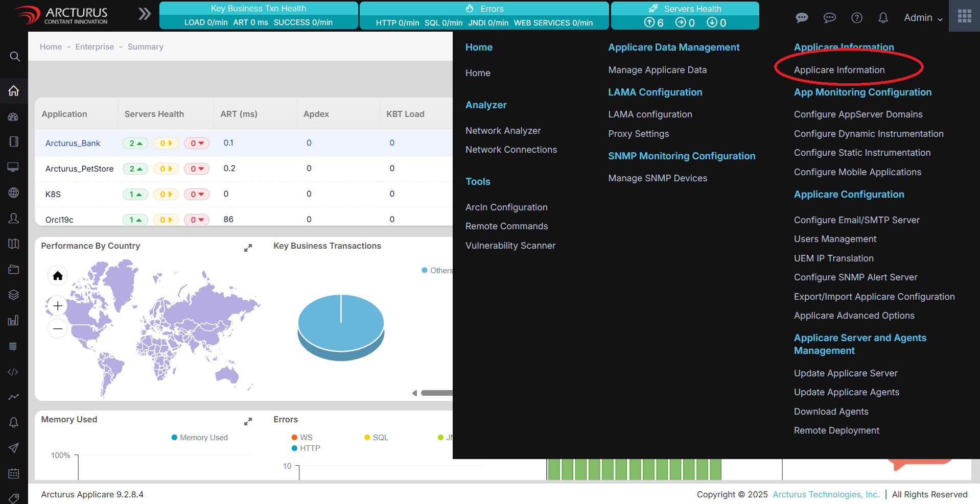
Task: Open the Arcturus_Bank application link
Action: tap(73, 143)
